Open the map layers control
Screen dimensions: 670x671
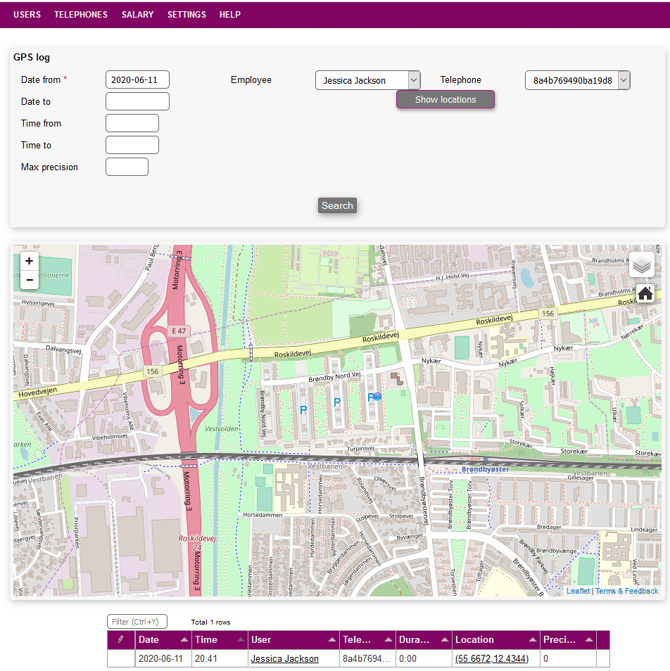tap(642, 266)
